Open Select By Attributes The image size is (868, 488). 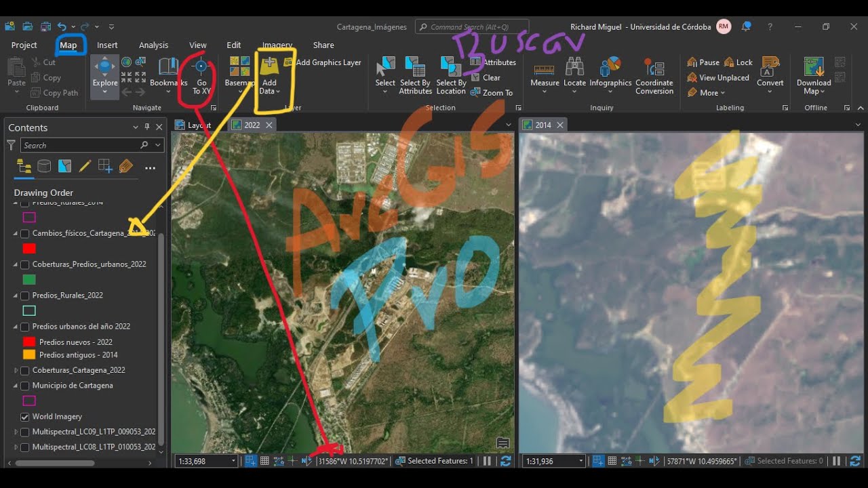point(415,76)
